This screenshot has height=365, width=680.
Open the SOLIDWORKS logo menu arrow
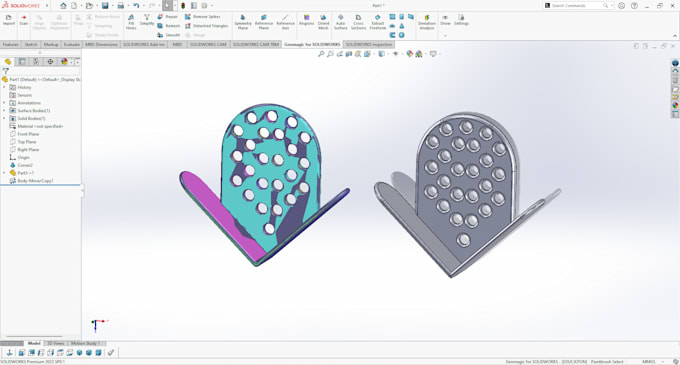(x=47, y=6)
